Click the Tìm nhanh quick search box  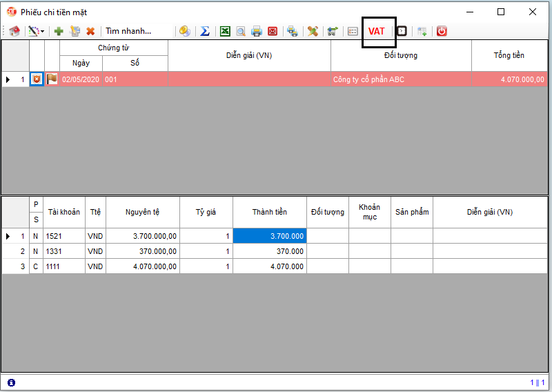(137, 31)
